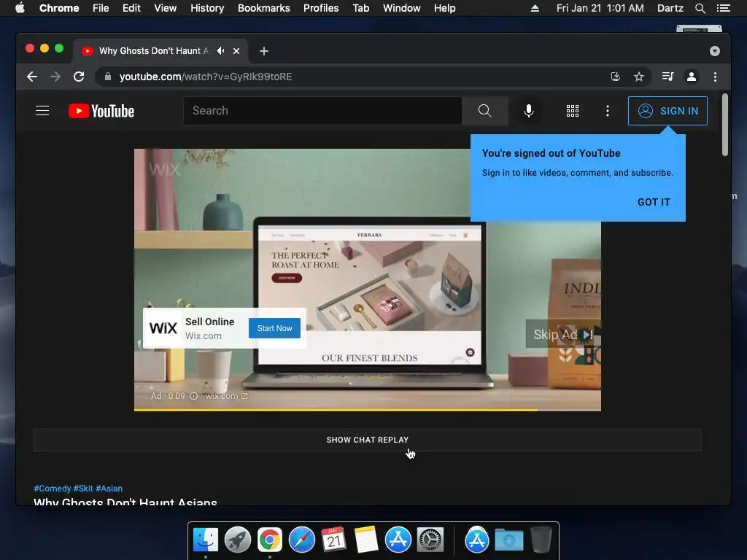Open the wix.com external link in ad
747x560 pixels.
[226, 396]
